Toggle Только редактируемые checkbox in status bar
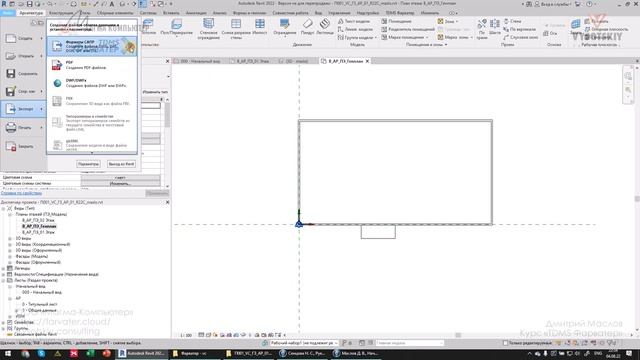 [505, 343]
